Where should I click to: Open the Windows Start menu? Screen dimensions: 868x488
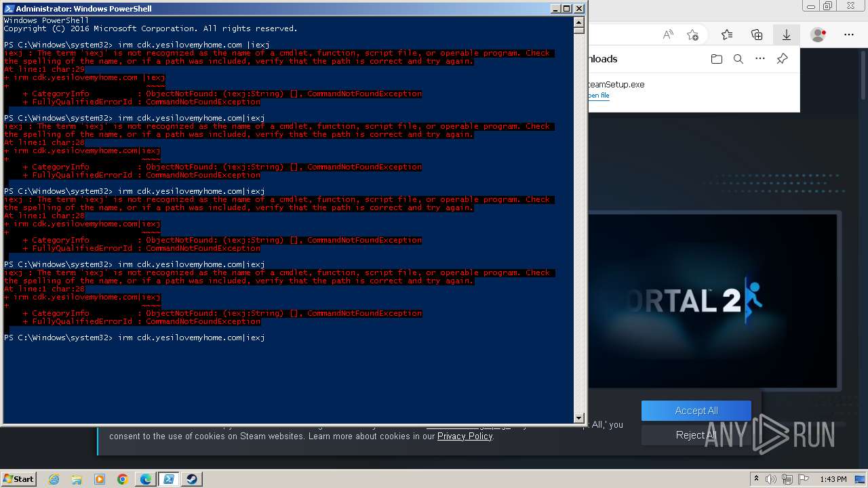click(x=19, y=479)
